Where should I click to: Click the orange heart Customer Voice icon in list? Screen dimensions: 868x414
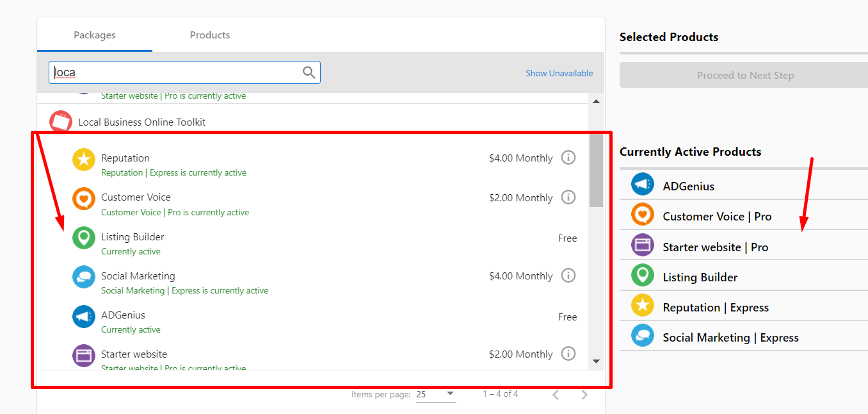click(84, 199)
